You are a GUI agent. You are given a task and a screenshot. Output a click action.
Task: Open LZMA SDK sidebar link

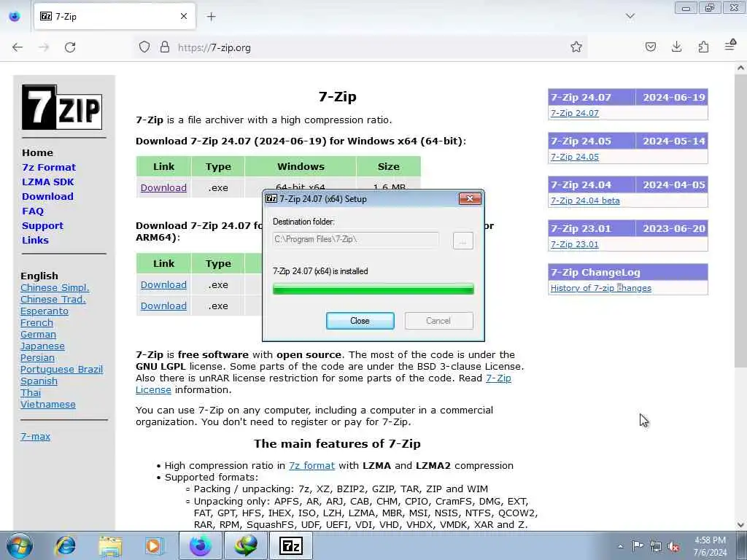(x=47, y=182)
